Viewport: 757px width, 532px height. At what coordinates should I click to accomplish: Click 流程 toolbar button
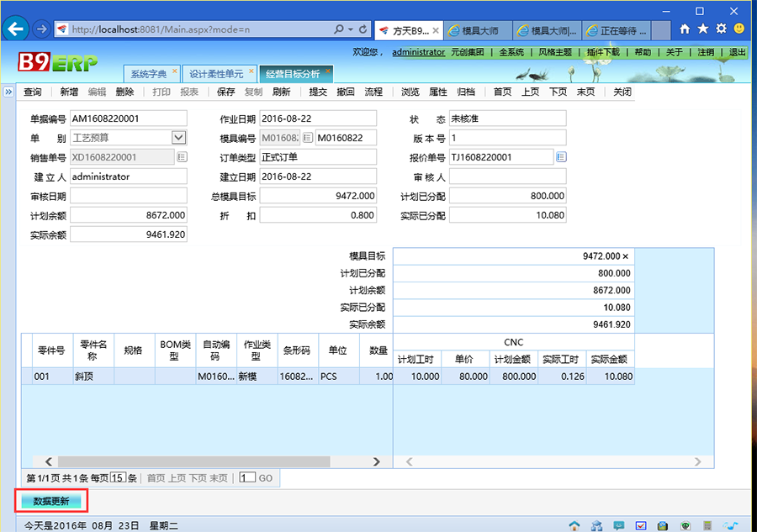click(x=373, y=92)
